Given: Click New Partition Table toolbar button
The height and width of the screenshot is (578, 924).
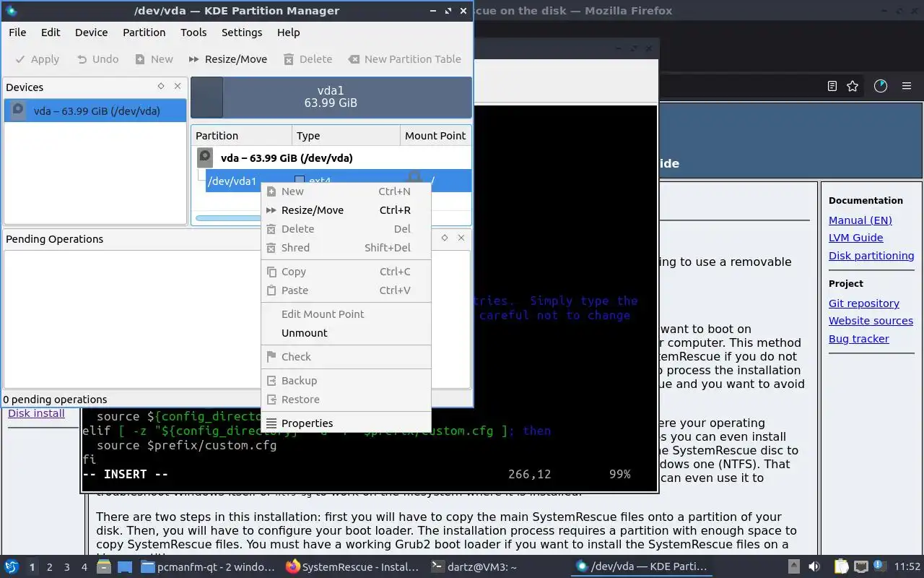Looking at the screenshot, I should point(405,59).
